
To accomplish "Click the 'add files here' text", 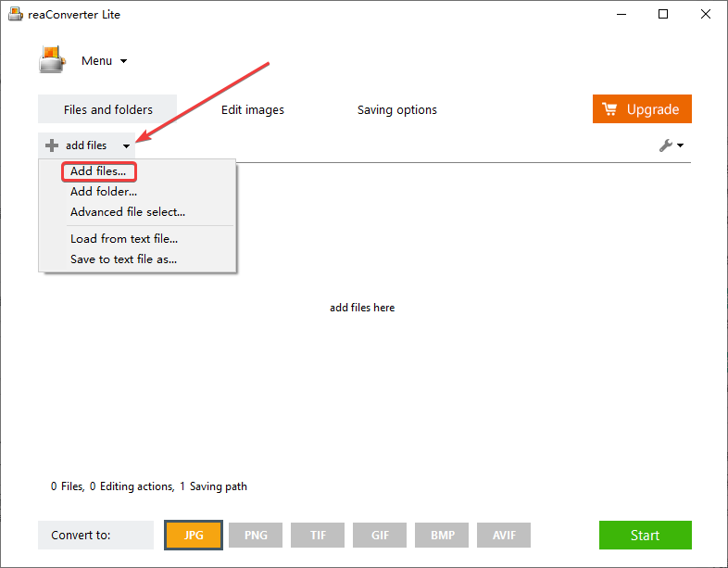I will point(362,308).
